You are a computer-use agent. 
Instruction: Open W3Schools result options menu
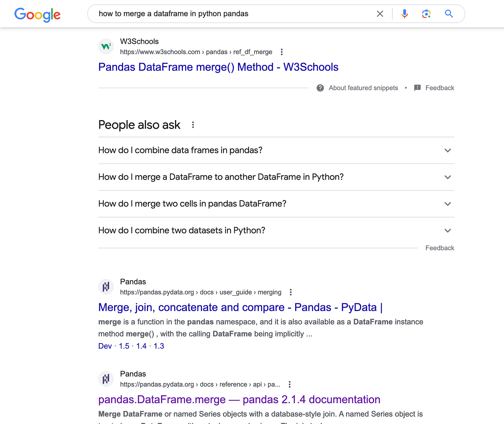[x=282, y=52]
